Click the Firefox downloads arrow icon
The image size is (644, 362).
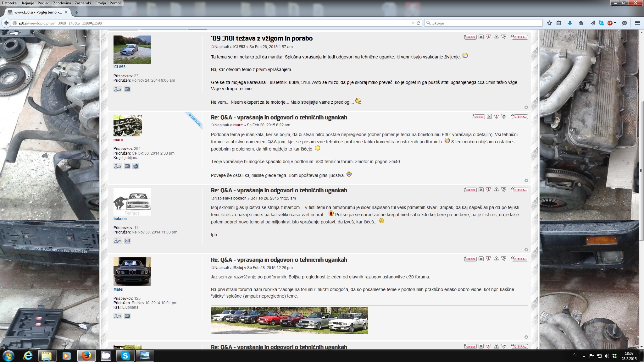pos(570,23)
